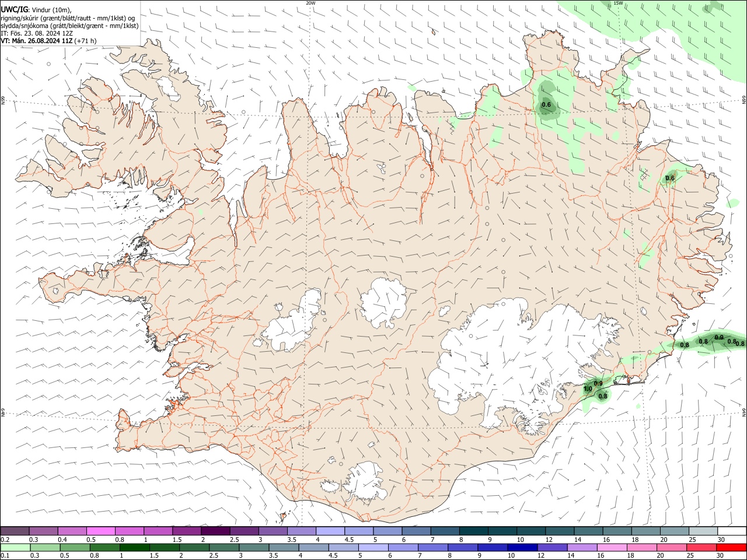This screenshot has height=560, width=747.
Task: Click the 1.0 rainfall value on the southeast coast
Action: coord(588,389)
